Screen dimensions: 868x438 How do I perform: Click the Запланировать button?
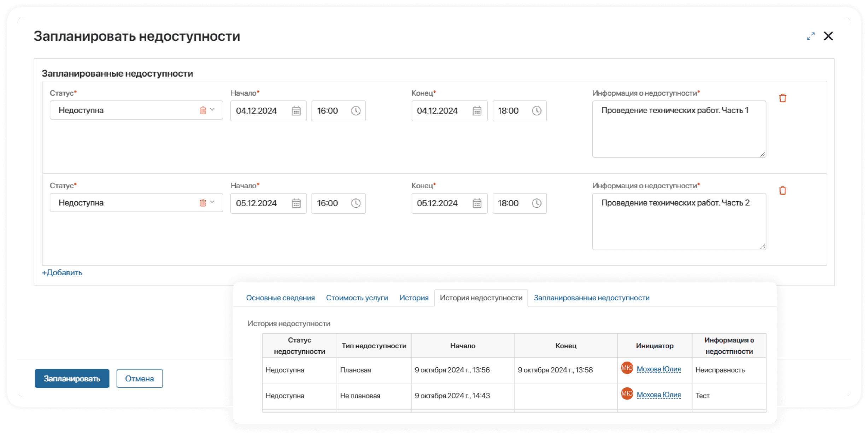coord(72,379)
